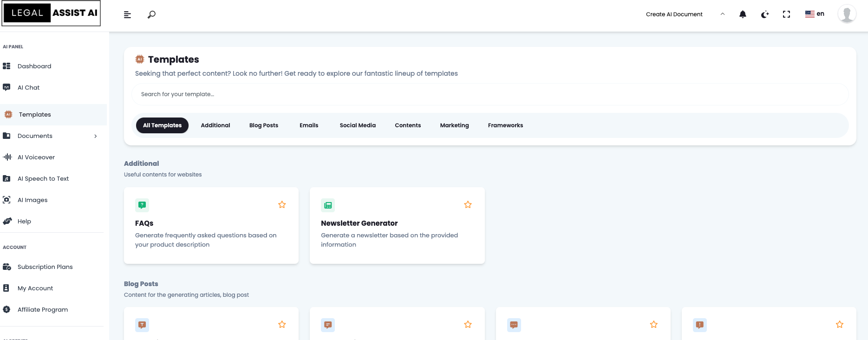Click the Documents folder icon
The width and height of the screenshot is (868, 340).
point(7,136)
